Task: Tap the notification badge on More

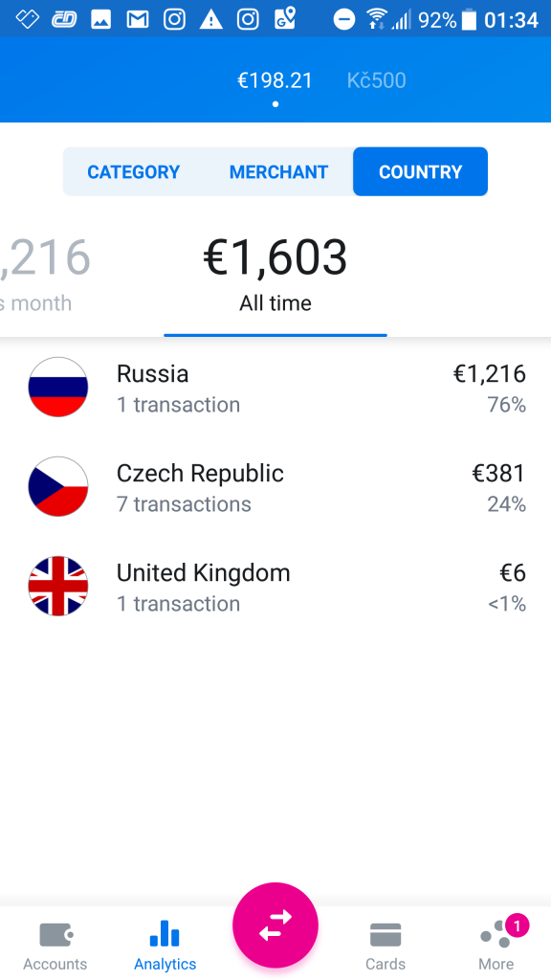Action: coord(518,925)
